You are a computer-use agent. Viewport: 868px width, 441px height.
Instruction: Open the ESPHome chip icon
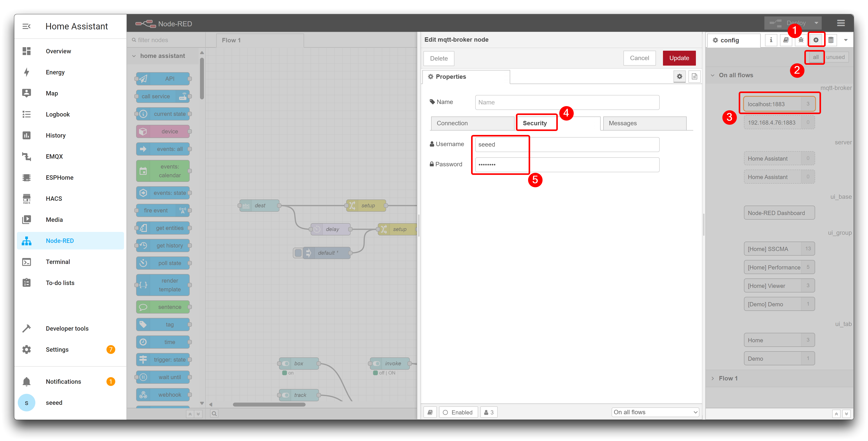coord(27,177)
